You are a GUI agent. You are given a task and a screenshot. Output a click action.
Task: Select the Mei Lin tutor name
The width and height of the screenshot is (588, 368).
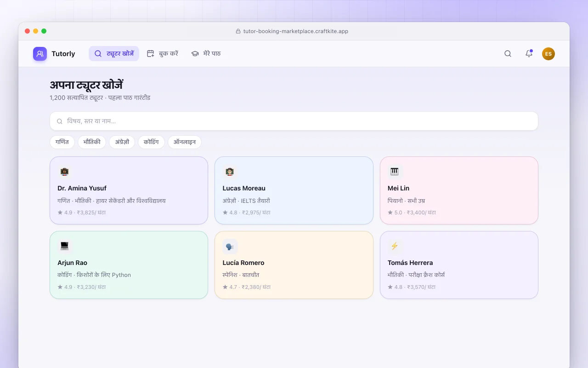(398, 188)
